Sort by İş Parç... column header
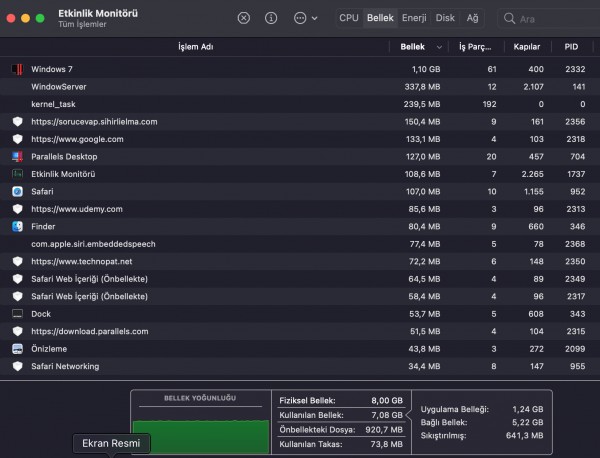Image resolution: width=600 pixels, height=458 pixels. [475, 47]
